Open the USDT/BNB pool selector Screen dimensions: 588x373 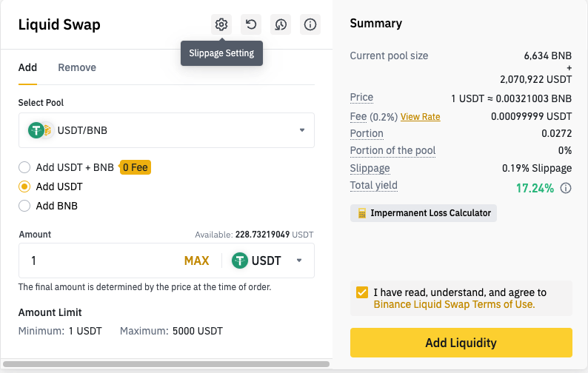pyautogui.click(x=167, y=130)
